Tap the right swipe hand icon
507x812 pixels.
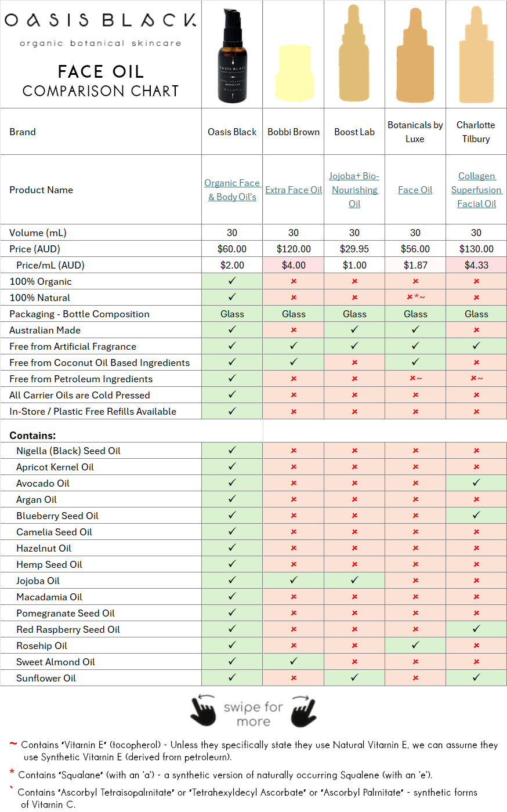tap(303, 710)
